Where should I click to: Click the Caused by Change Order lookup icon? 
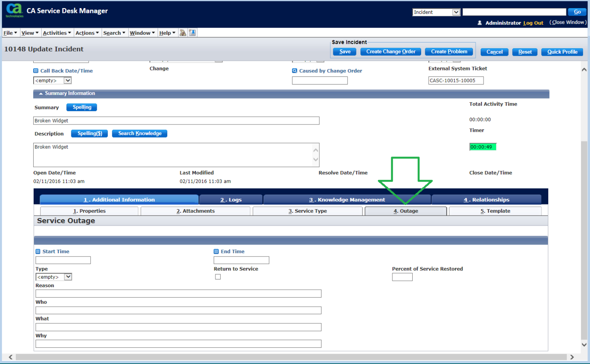(x=294, y=71)
